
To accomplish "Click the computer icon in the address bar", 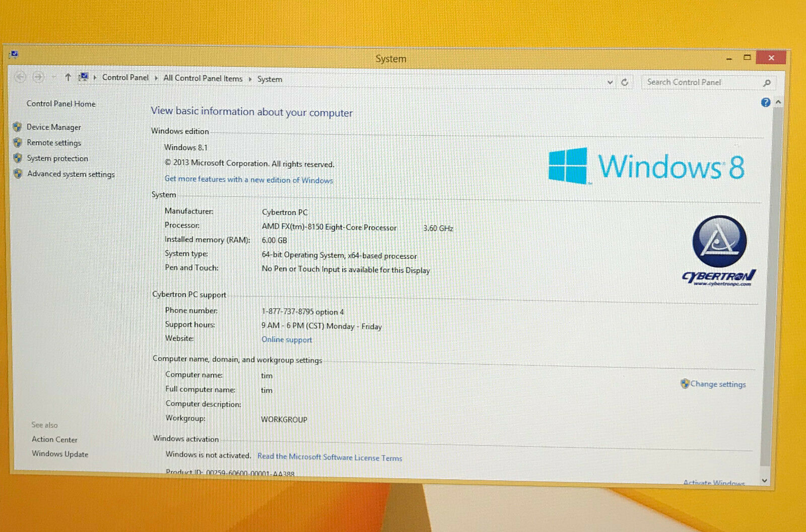I will tap(84, 77).
